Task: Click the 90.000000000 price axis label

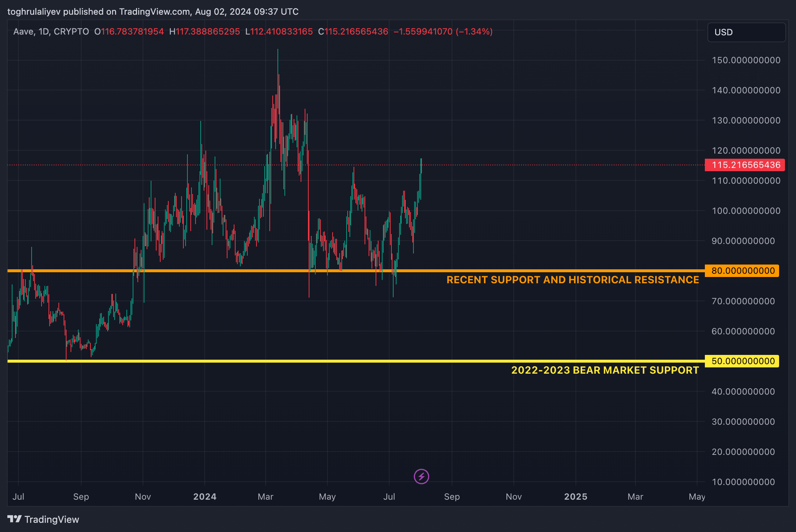Action: click(x=743, y=241)
